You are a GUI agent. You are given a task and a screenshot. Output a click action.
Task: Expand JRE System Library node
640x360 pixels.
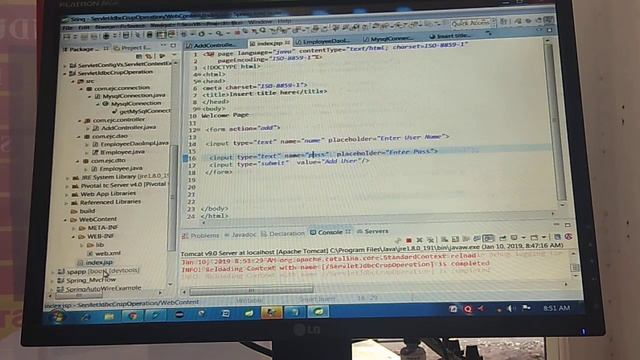[x=68, y=178]
